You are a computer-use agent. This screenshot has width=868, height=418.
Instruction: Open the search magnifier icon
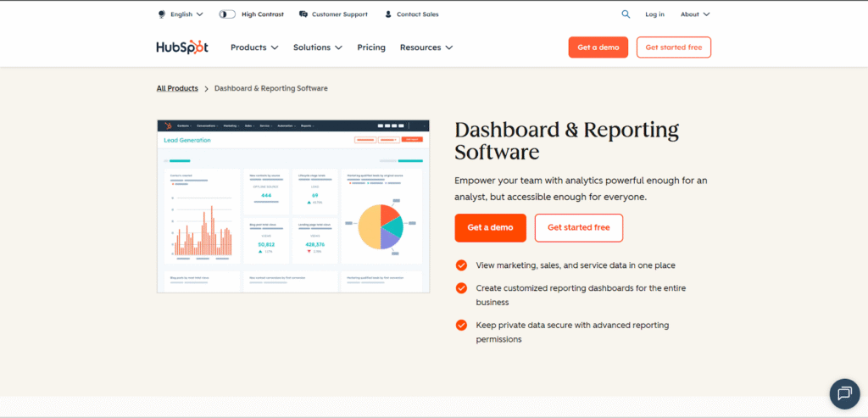pyautogui.click(x=626, y=14)
